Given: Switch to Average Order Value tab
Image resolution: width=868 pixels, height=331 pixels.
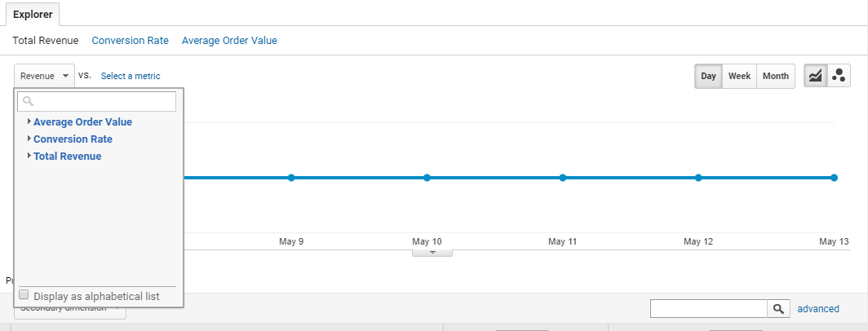Looking at the screenshot, I should click(x=229, y=41).
